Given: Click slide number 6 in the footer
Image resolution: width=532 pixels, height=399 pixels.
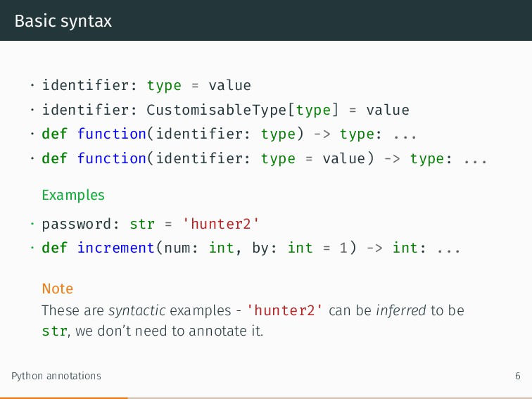Looking at the screenshot, I should coord(518,376).
